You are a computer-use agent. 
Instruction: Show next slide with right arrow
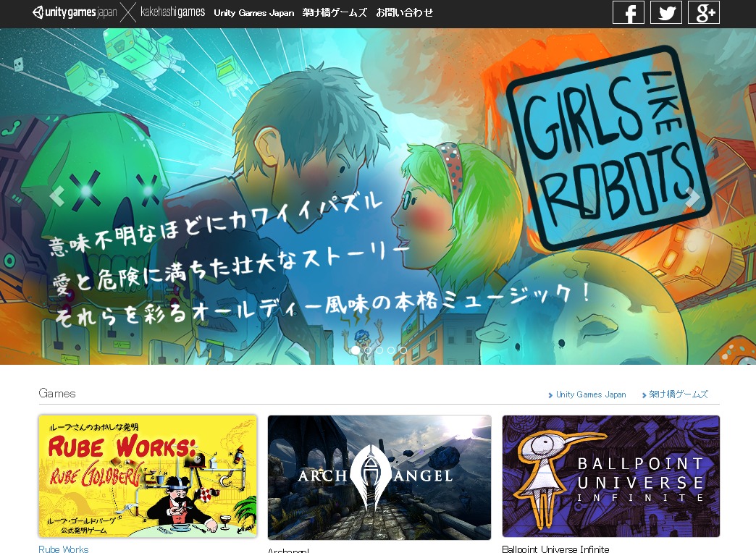693,196
